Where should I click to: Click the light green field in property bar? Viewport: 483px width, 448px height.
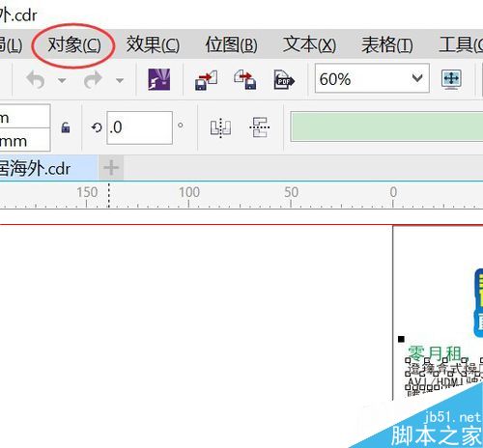(x=386, y=126)
